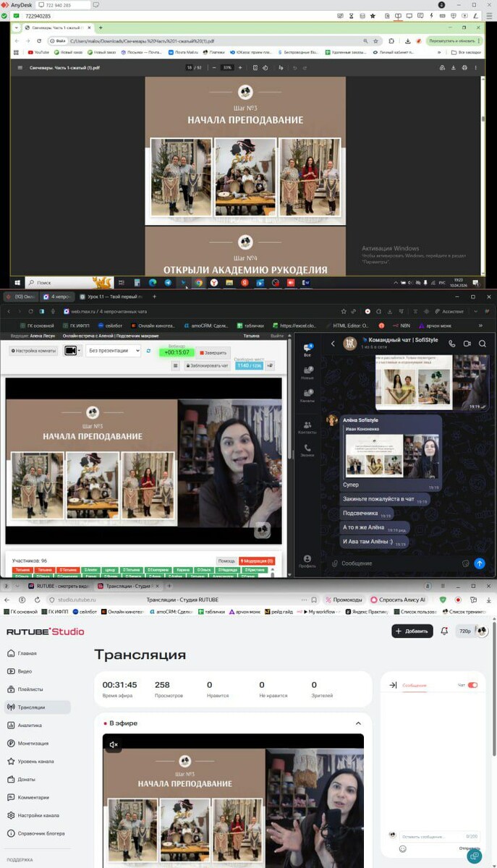497x868 pixels.
Task: Send message with blue arrow button
Action: 480,563
